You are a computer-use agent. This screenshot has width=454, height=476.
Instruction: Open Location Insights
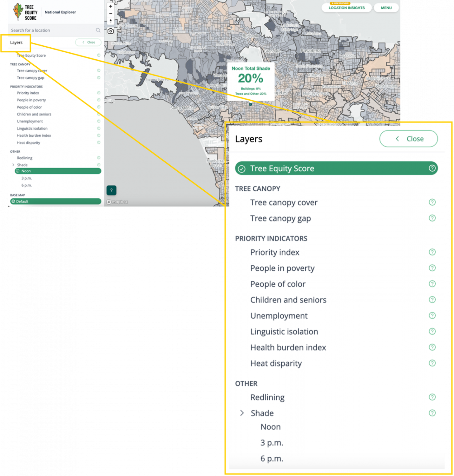[346, 8]
